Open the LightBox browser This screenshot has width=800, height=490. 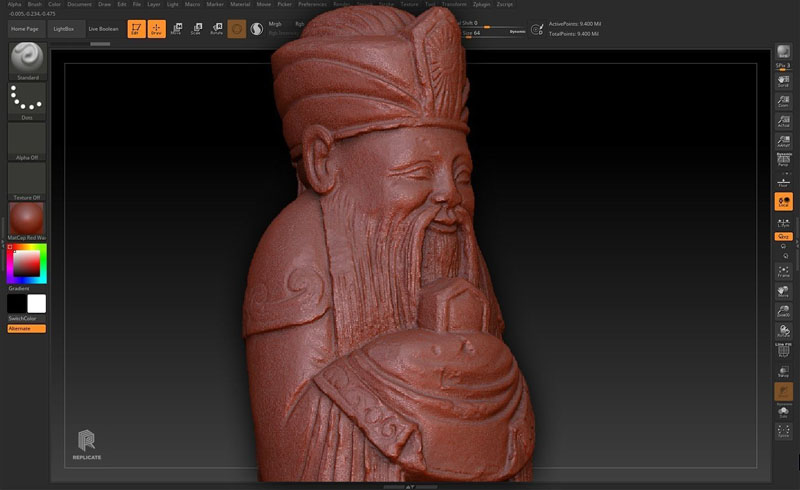coord(64,29)
